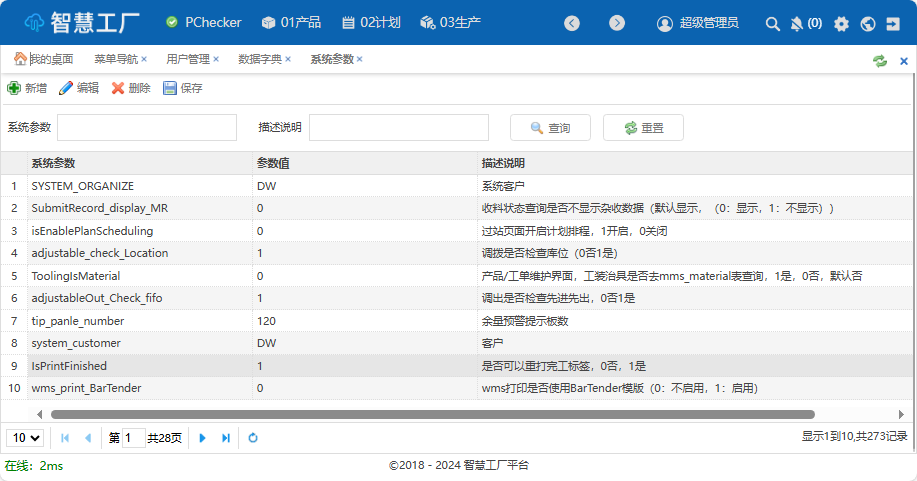Click the logout icon at top right
Image resolution: width=917 pixels, height=481 pixels.
pos(893,23)
